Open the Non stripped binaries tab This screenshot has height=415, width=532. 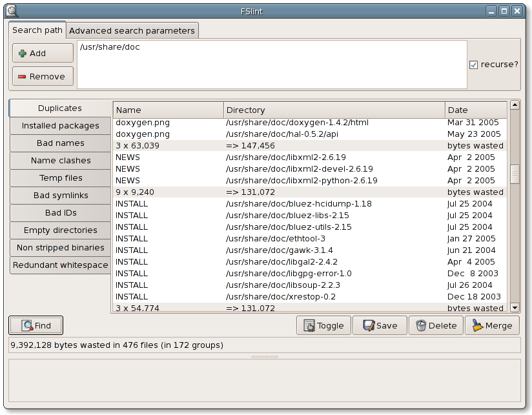coord(61,247)
